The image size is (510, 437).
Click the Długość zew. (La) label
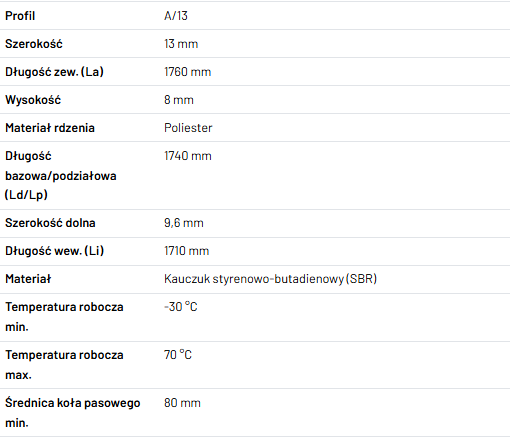54,72
